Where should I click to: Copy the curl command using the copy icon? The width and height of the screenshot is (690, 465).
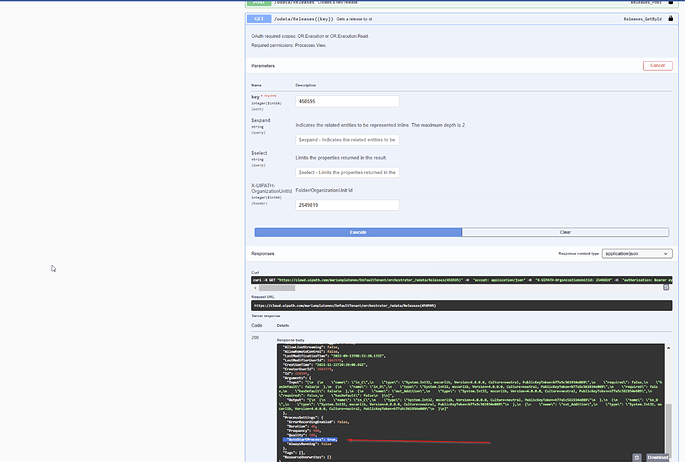pyautogui.click(x=666, y=287)
